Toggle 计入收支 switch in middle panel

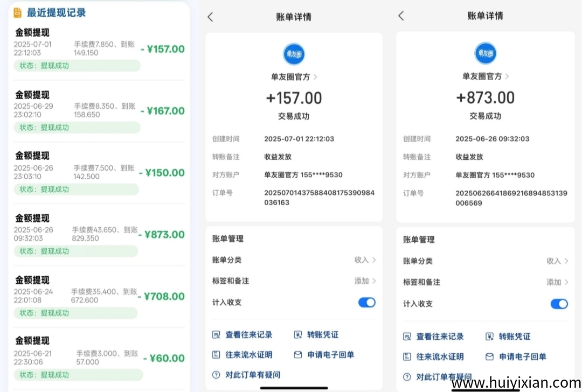pyautogui.click(x=366, y=303)
